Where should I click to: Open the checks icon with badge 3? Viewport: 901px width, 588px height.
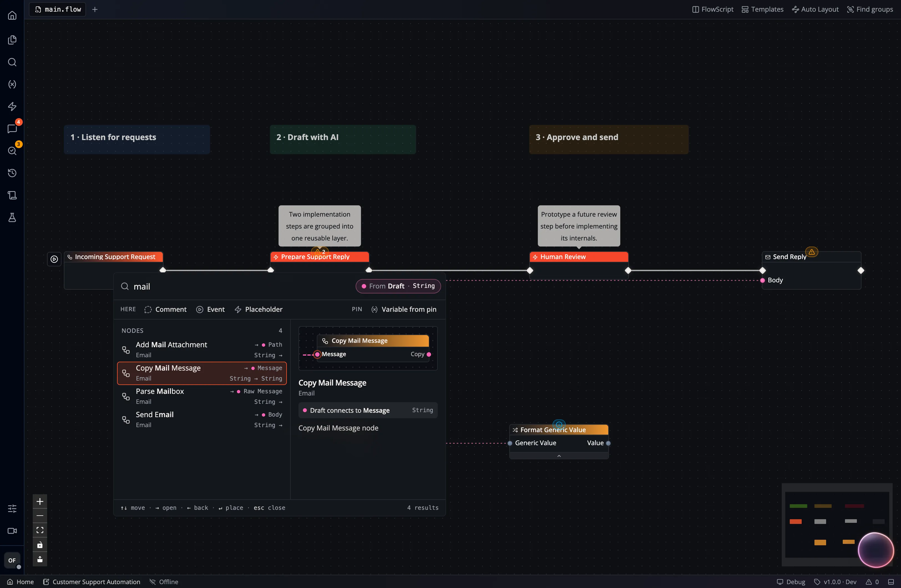12,151
